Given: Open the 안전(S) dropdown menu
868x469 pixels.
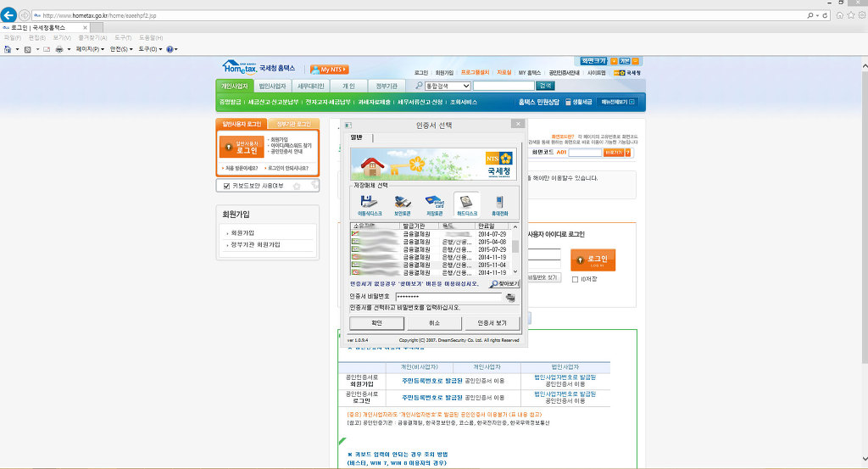Looking at the screenshot, I should (121, 49).
